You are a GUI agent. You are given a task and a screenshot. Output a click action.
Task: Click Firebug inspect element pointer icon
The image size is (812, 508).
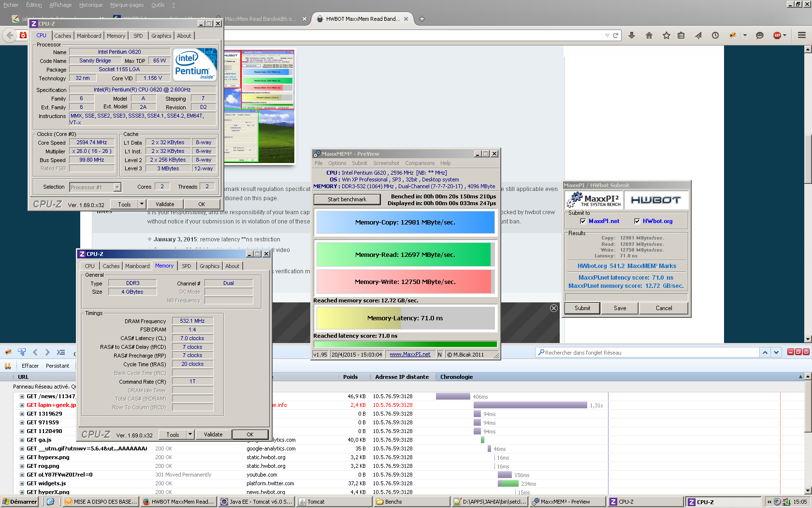[x=22, y=352]
